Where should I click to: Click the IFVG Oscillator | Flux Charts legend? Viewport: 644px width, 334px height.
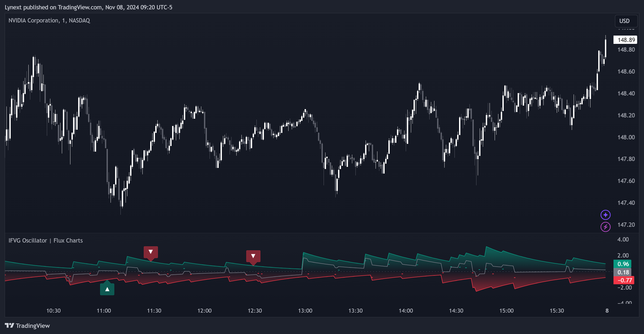pos(46,240)
